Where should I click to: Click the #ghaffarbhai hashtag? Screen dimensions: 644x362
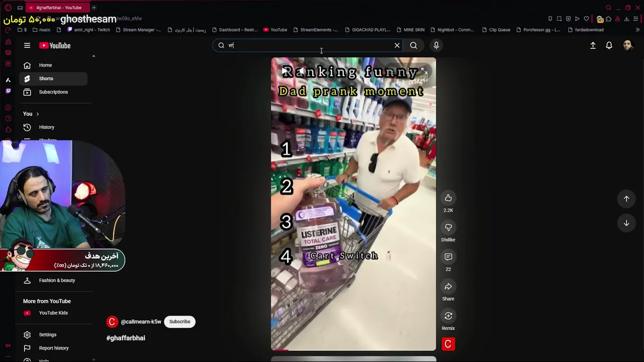tap(126, 338)
